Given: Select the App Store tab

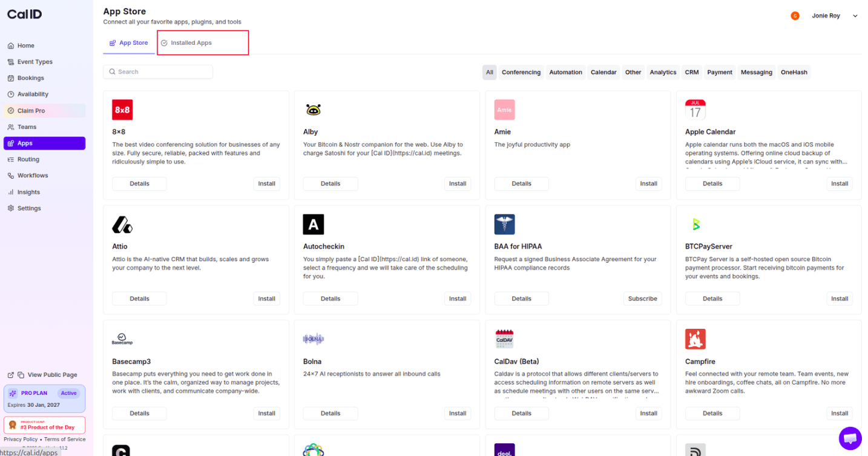Looking at the screenshot, I should (128, 43).
